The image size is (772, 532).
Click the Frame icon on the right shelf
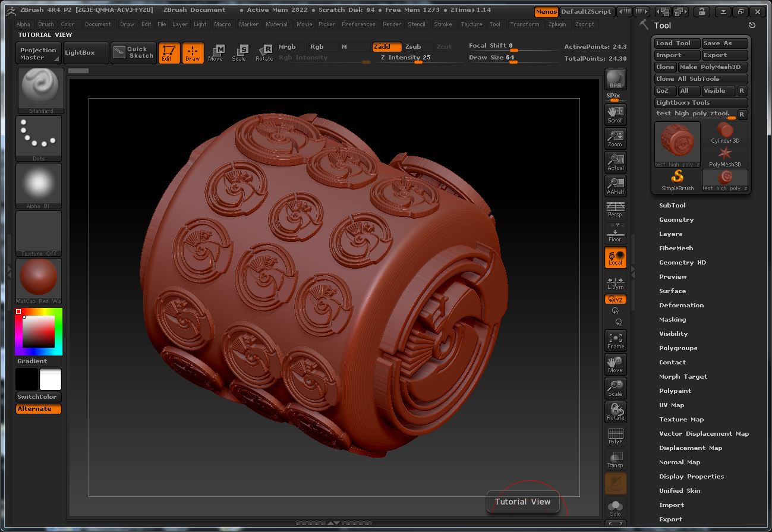click(x=615, y=340)
